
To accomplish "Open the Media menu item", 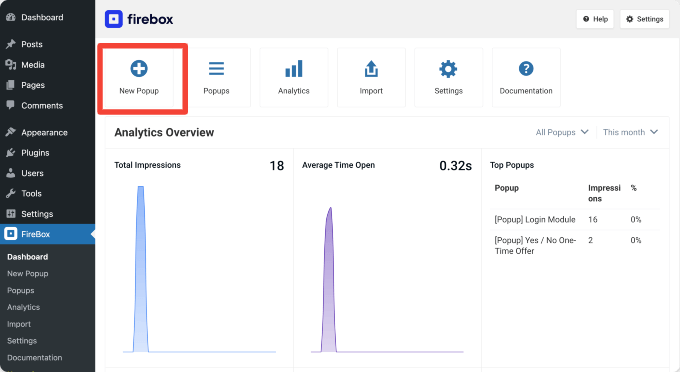I will pos(48,65).
